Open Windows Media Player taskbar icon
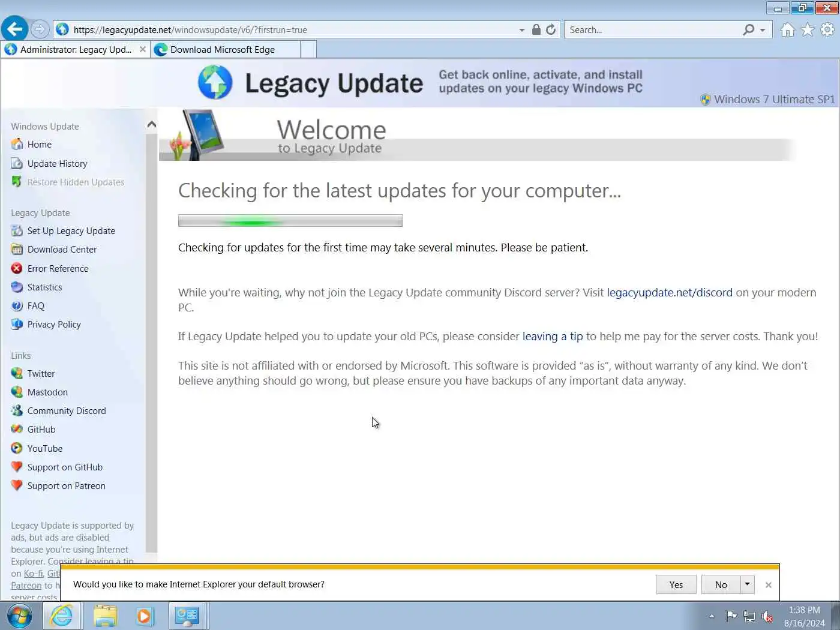 click(x=145, y=616)
